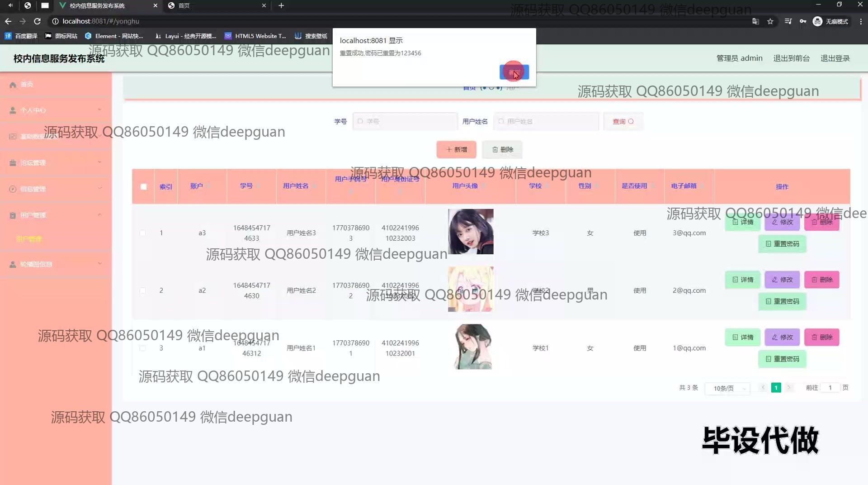Bookmark this page with the star icon
The height and width of the screenshot is (485, 868).
click(770, 21)
